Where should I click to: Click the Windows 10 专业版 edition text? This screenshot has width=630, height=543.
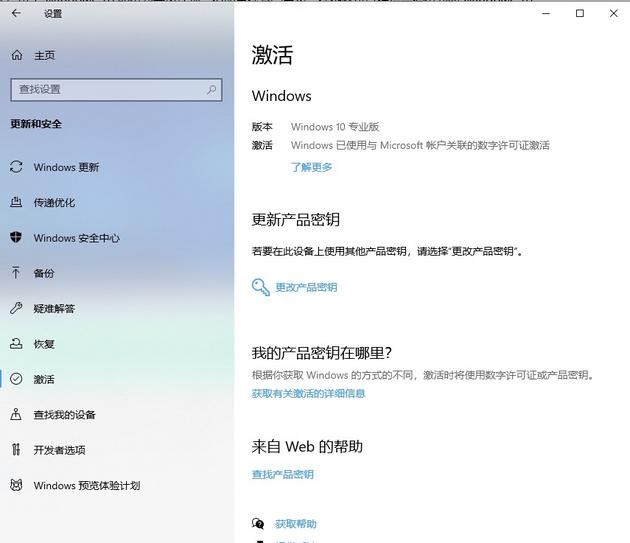click(335, 127)
